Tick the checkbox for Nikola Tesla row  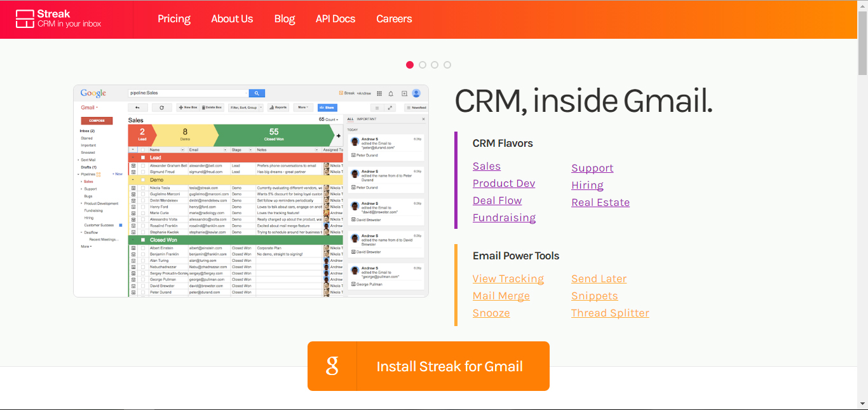tap(143, 188)
